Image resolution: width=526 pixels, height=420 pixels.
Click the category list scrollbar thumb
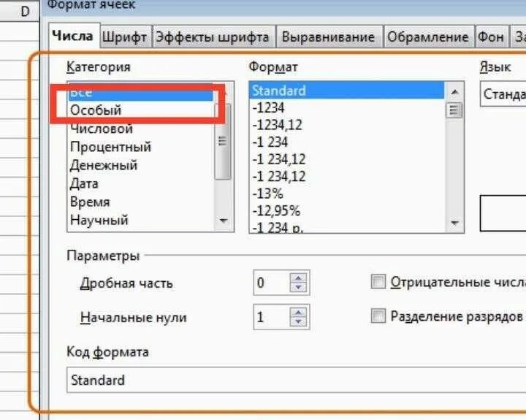coord(222,141)
